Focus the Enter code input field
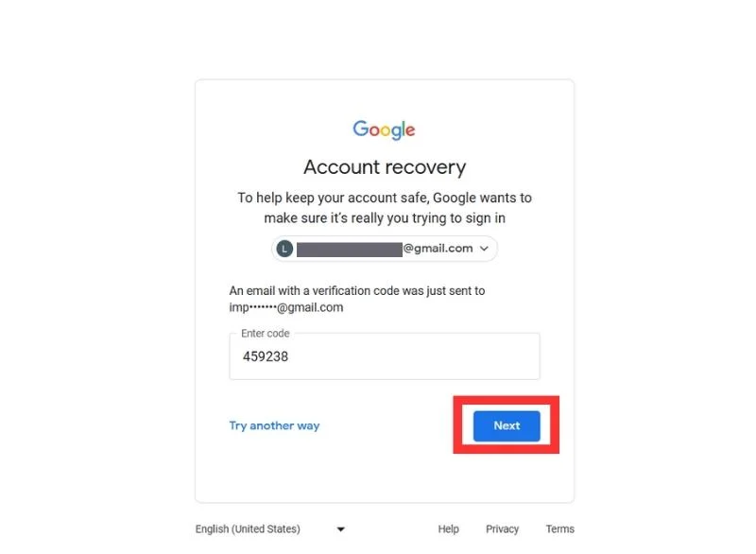The height and width of the screenshot is (554, 756). pyautogui.click(x=385, y=356)
